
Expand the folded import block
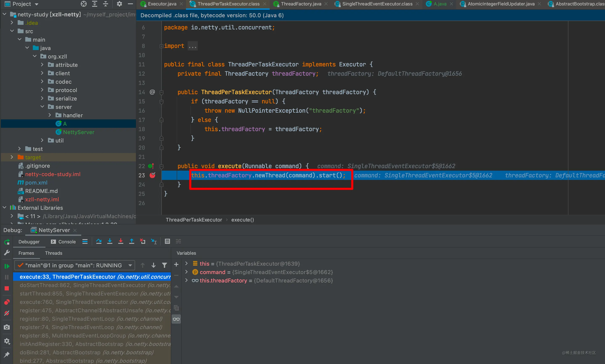[161, 46]
